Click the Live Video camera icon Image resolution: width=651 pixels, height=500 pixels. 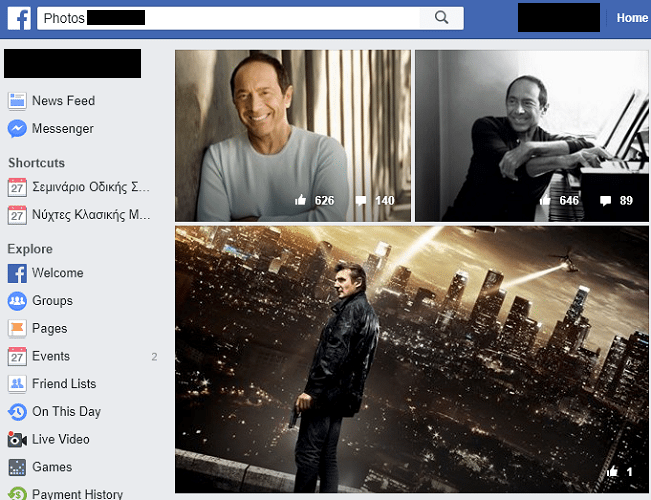tap(17, 439)
